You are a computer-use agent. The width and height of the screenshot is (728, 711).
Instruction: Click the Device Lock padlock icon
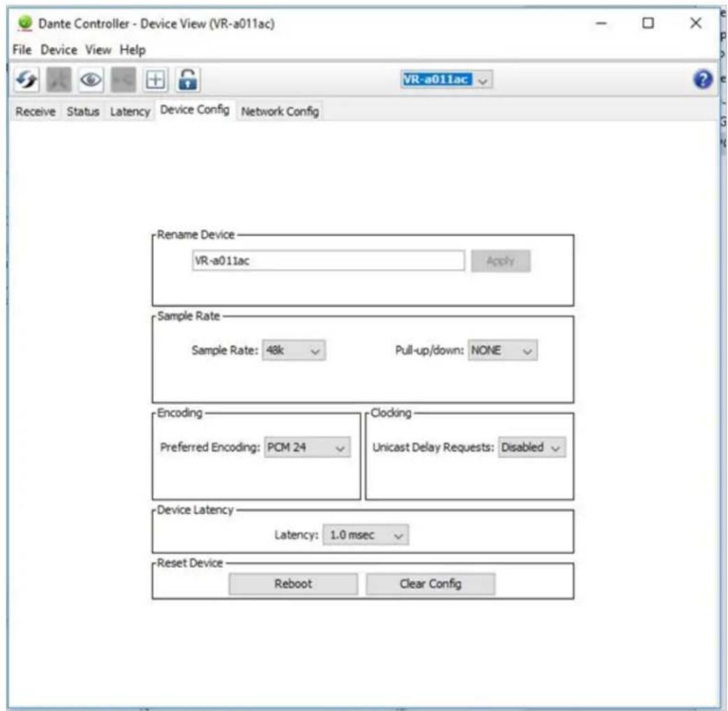[x=188, y=80]
